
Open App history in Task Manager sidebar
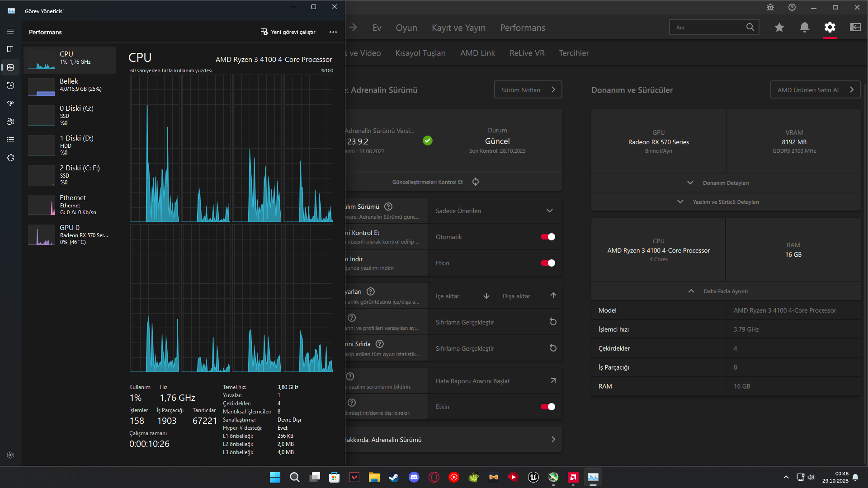point(10,85)
